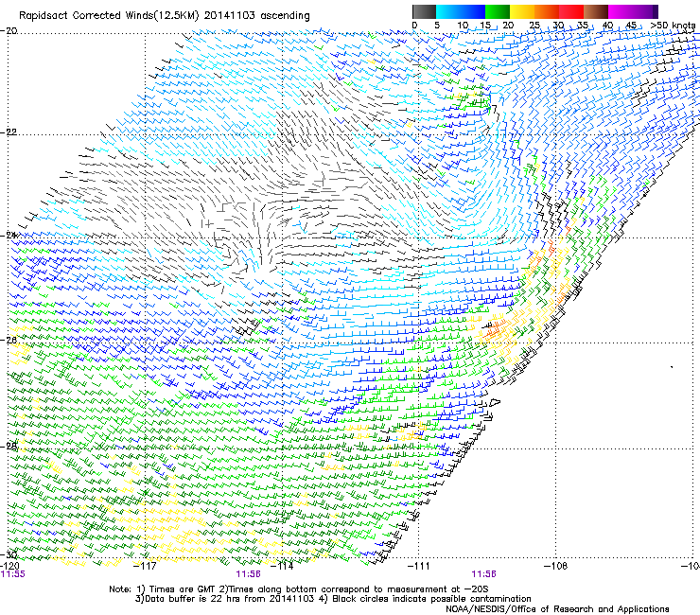The width and height of the screenshot is (700, 615).
Task: Click the orange 25-30 knots legend swatch
Action: (x=547, y=11)
